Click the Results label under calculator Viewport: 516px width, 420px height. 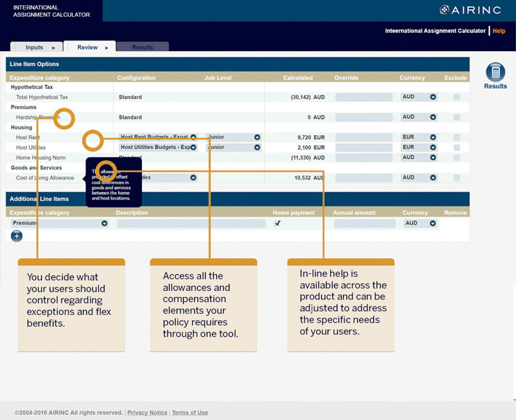tap(495, 86)
